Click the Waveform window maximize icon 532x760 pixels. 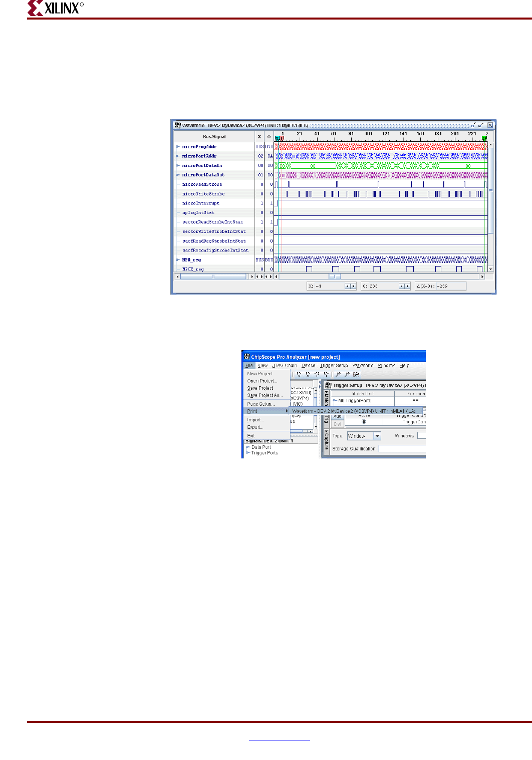pos(481,125)
